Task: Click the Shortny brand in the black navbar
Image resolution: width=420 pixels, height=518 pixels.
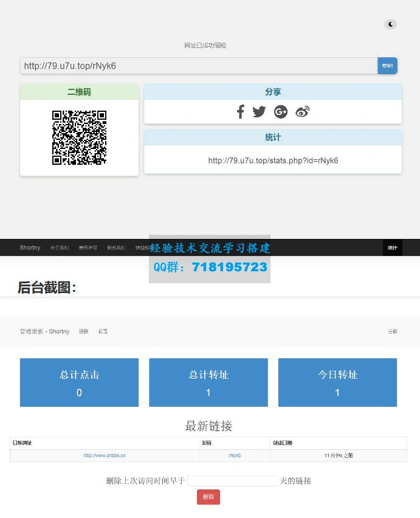Action: [30, 247]
